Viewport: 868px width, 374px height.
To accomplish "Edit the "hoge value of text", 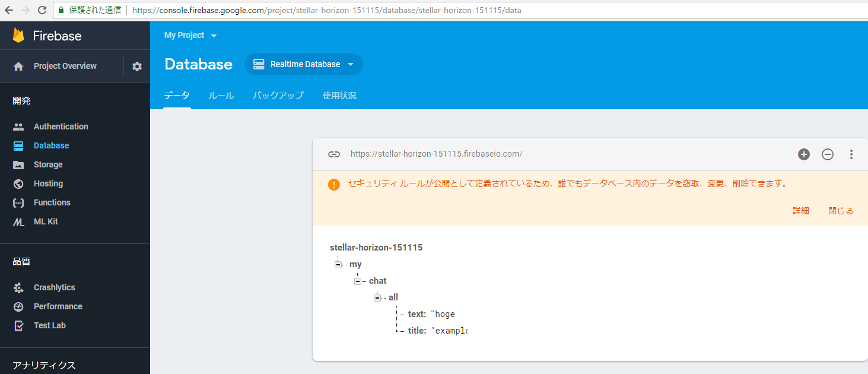I will 443,314.
